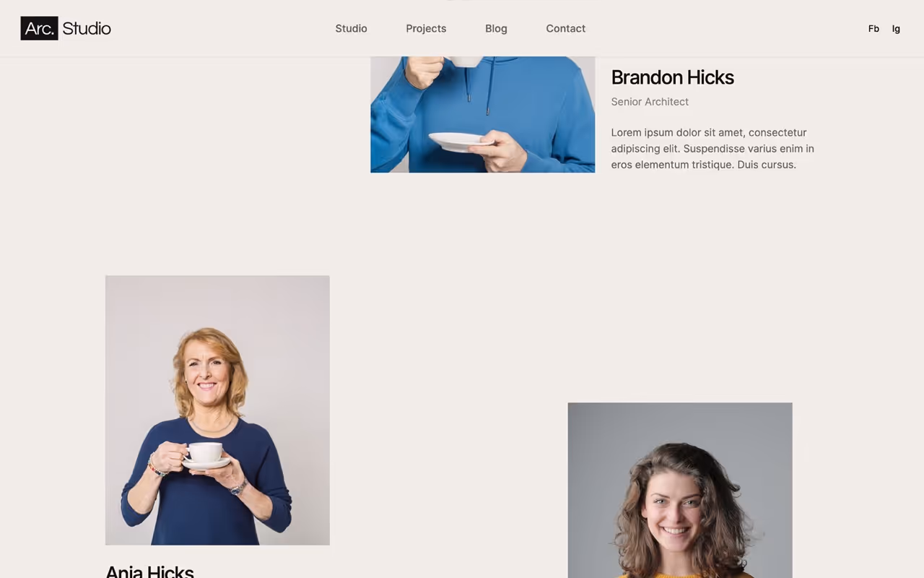Open the Fb social link
924x578 pixels.
click(x=873, y=29)
